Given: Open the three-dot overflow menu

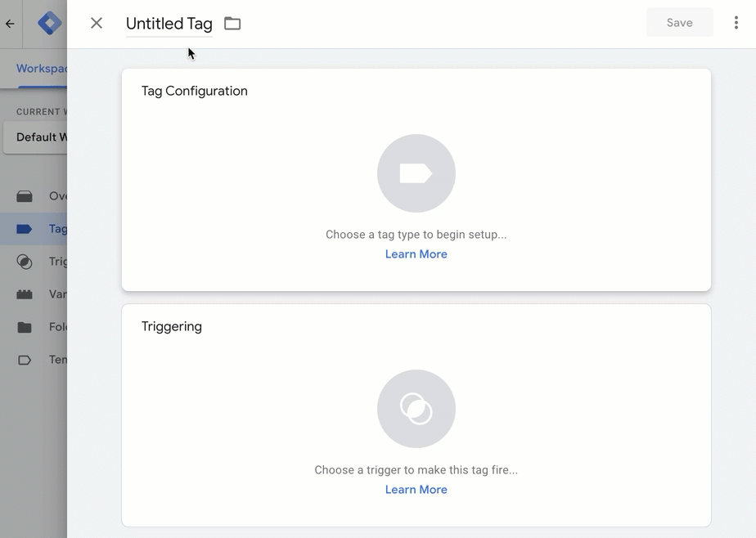Looking at the screenshot, I should [x=736, y=22].
